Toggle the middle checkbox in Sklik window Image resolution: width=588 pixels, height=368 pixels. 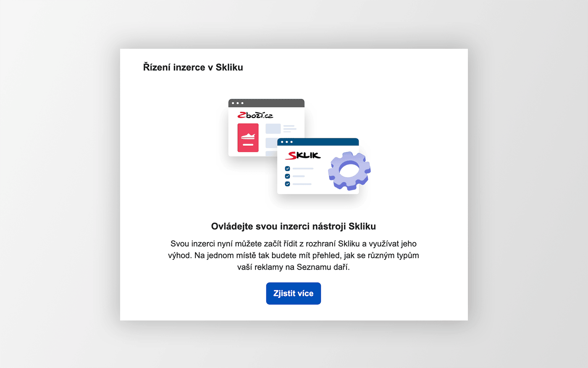pyautogui.click(x=287, y=176)
